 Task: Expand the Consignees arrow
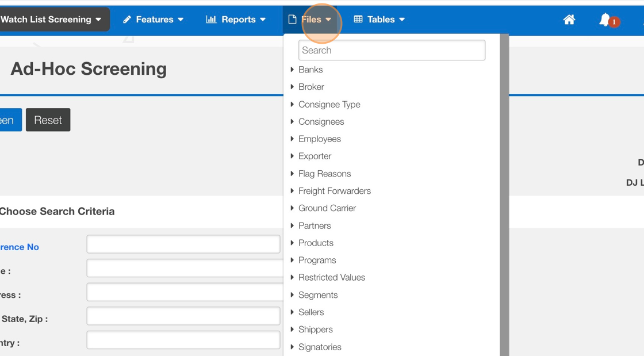click(x=292, y=121)
